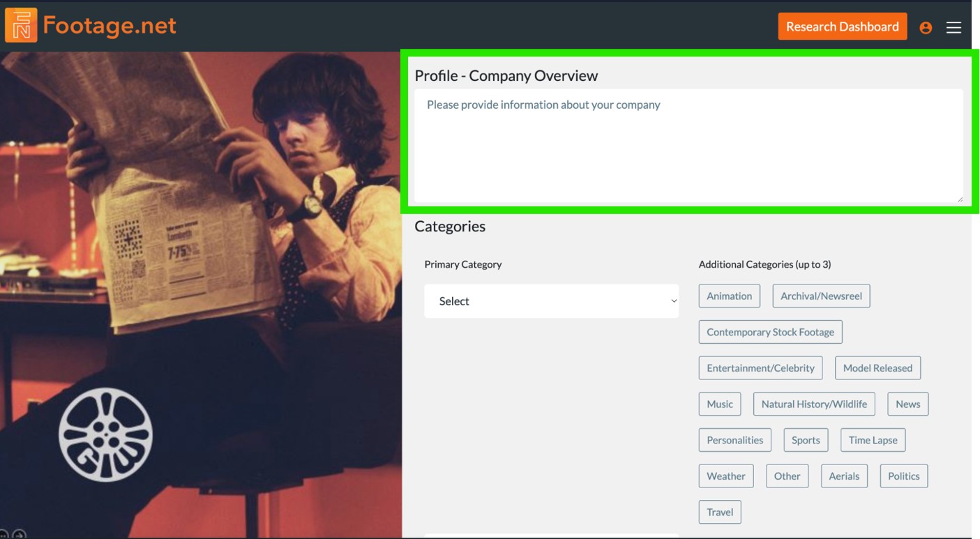This screenshot has height=539, width=980.
Task: Toggle the Animation category tag
Action: (730, 296)
